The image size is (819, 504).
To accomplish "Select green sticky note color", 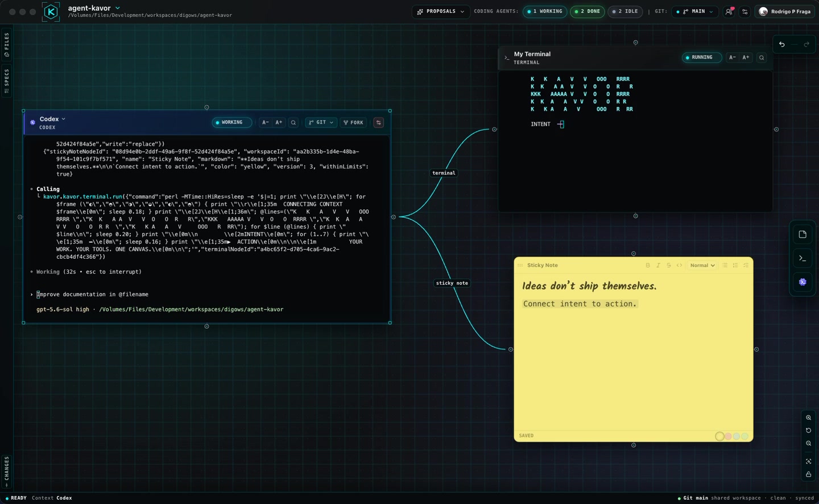I will point(744,436).
